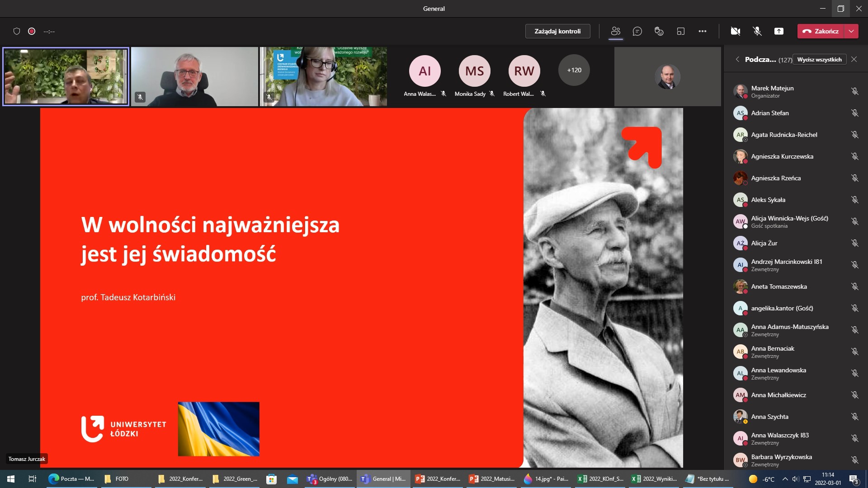Click the Wycisz wszystkich button
The image size is (868, 488).
tap(819, 59)
